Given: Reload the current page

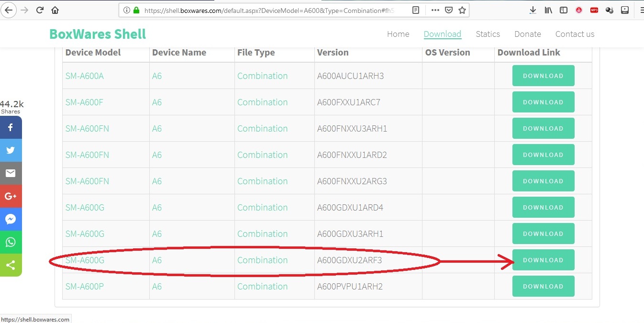Looking at the screenshot, I should click(x=40, y=10).
